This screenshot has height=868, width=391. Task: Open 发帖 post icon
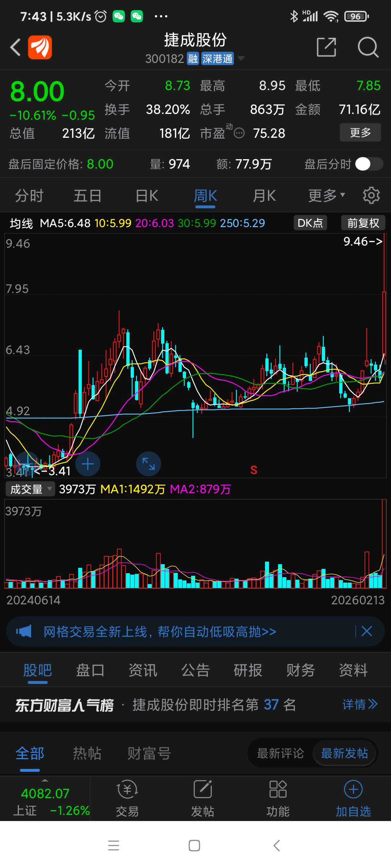coord(203,799)
